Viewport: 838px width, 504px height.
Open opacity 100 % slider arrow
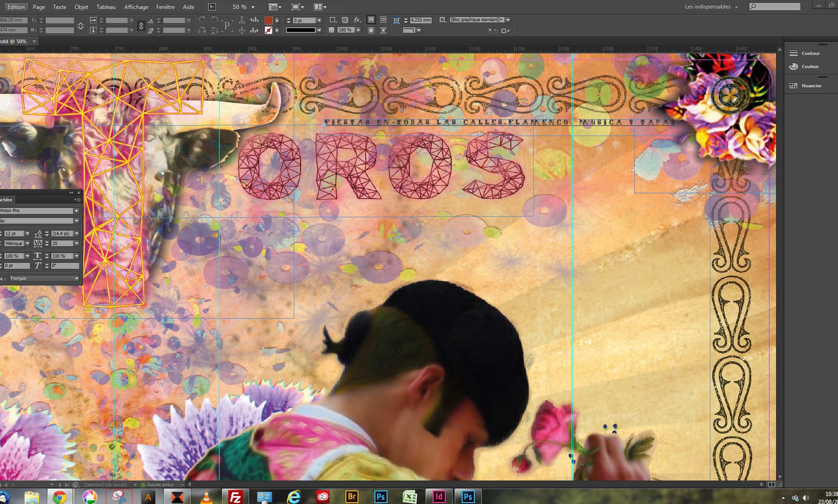click(x=358, y=30)
